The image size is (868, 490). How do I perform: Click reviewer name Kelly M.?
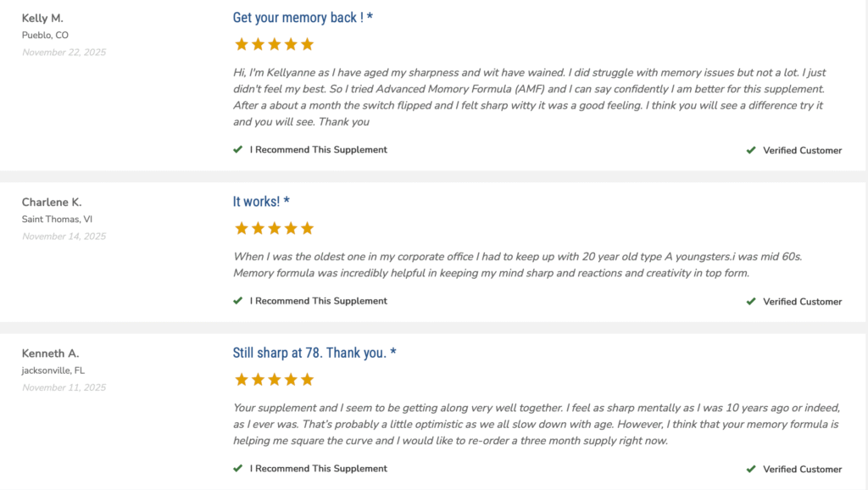(x=42, y=18)
